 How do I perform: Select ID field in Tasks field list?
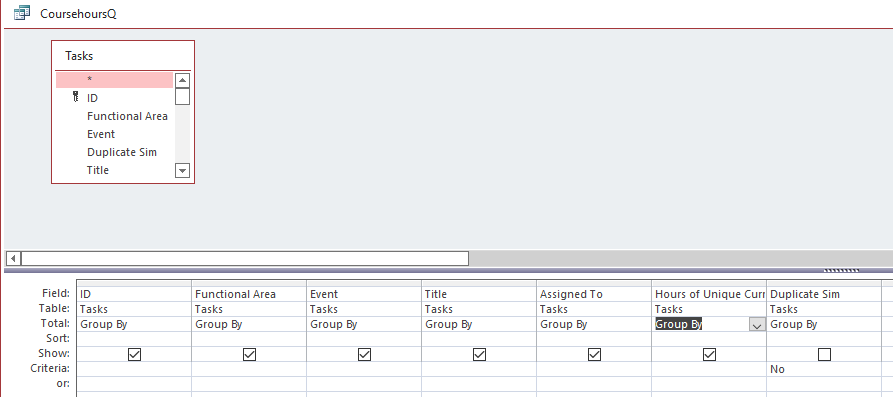click(92, 98)
